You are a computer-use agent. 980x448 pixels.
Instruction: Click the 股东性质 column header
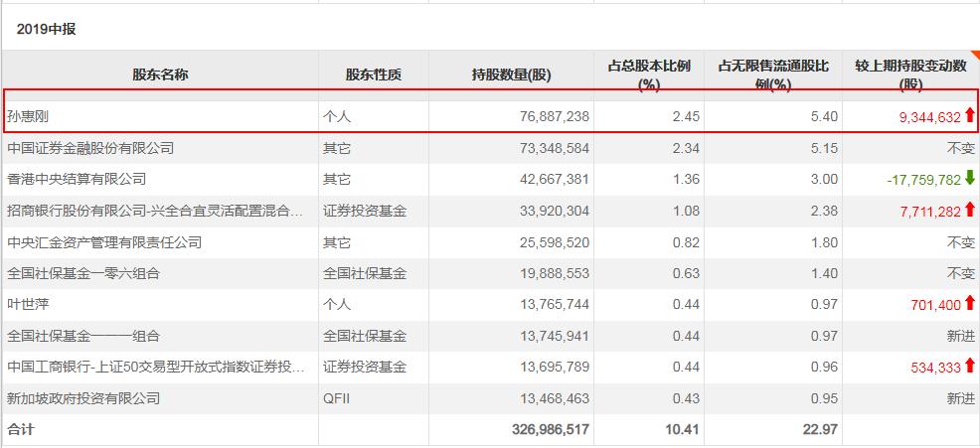(x=373, y=75)
